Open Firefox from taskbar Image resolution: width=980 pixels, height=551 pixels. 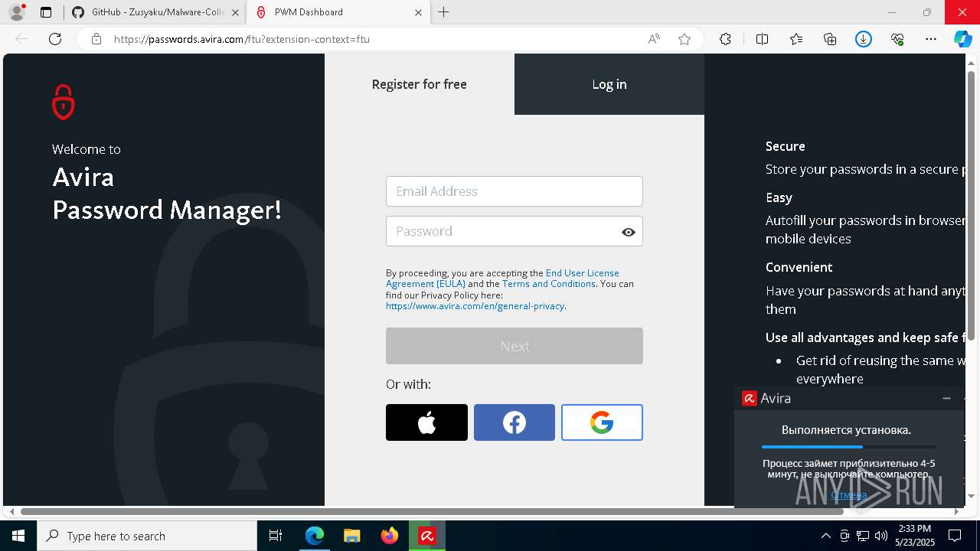pyautogui.click(x=390, y=536)
